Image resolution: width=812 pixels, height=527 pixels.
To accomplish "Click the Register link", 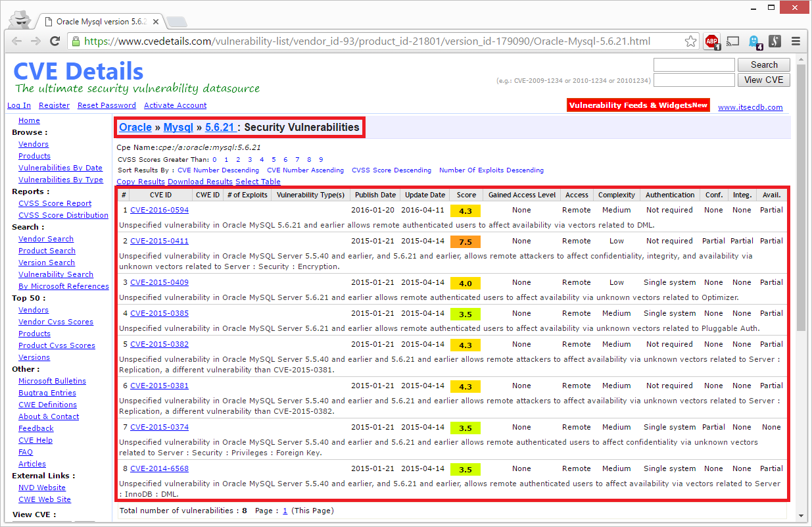I will click(x=54, y=105).
